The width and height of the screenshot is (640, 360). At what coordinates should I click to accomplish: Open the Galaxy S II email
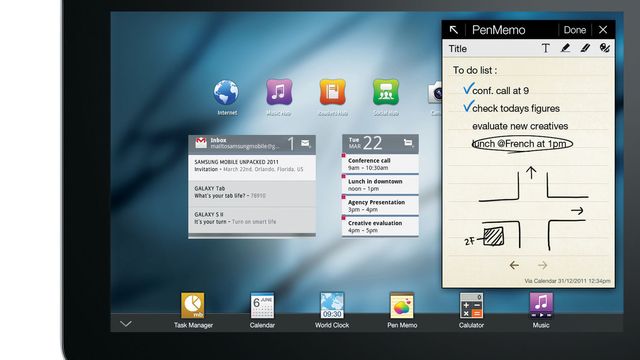click(252, 220)
